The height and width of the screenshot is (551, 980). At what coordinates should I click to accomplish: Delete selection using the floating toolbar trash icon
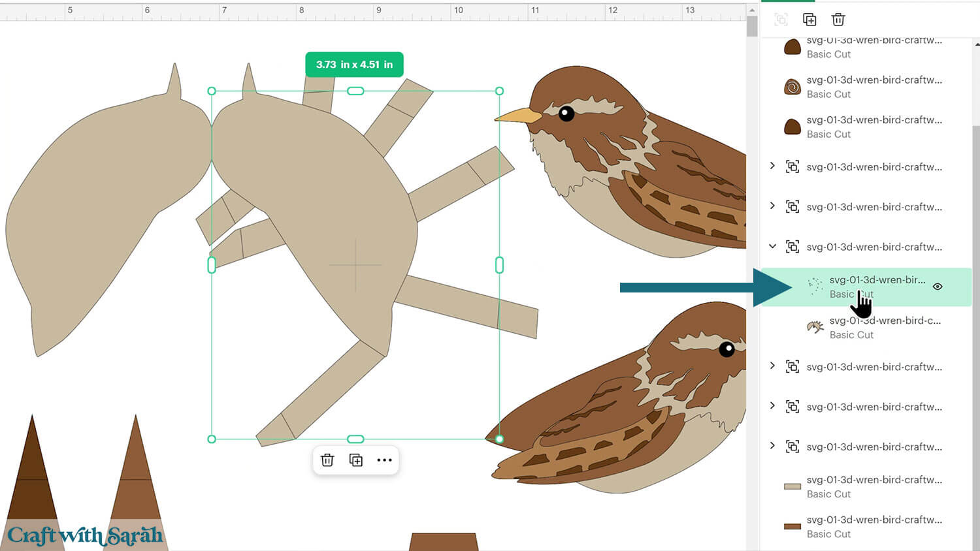point(327,460)
